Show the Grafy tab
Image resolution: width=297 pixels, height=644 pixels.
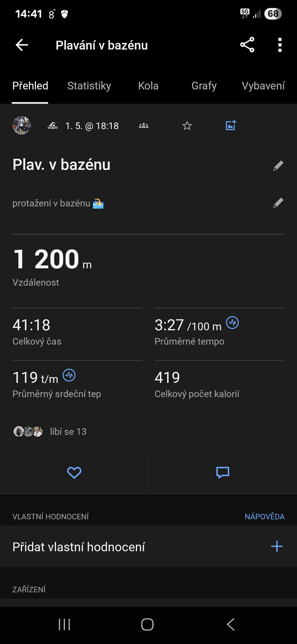pyautogui.click(x=204, y=86)
